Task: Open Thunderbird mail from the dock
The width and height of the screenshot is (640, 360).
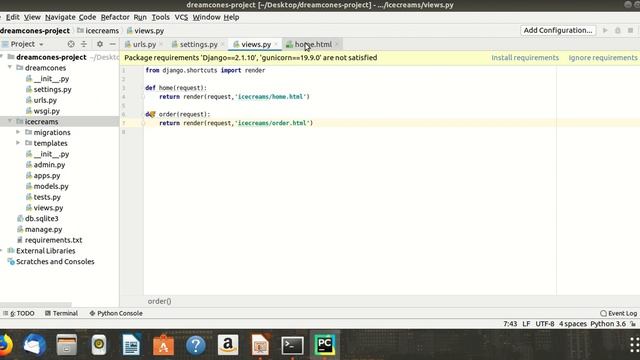Action: [34, 345]
